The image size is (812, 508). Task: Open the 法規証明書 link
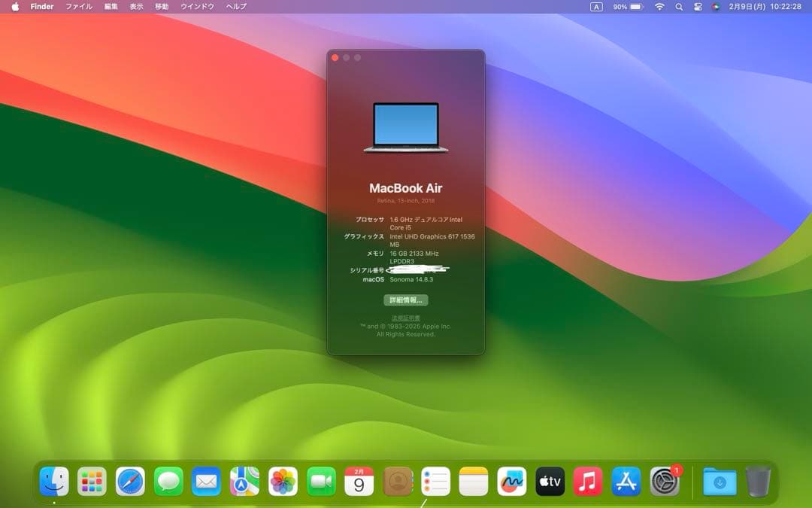point(406,317)
